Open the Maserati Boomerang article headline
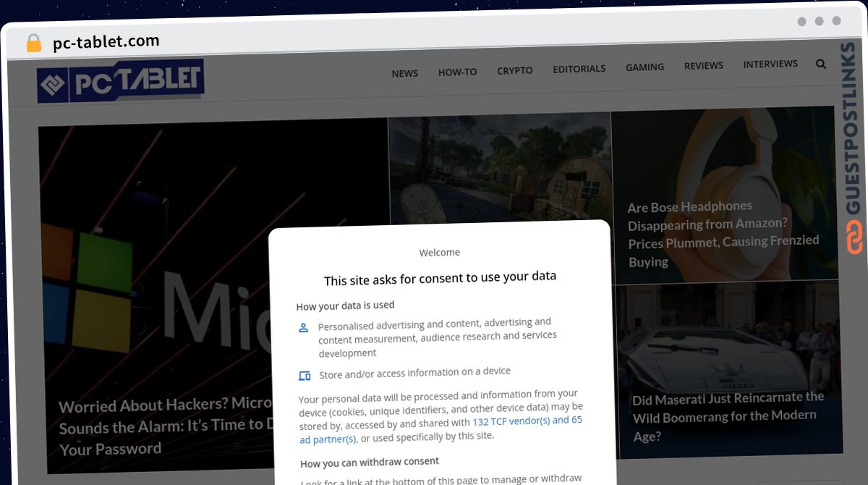 pos(728,417)
